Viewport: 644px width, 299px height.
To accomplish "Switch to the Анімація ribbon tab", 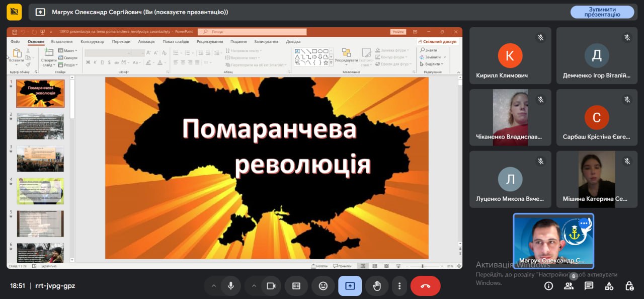I will point(146,42).
